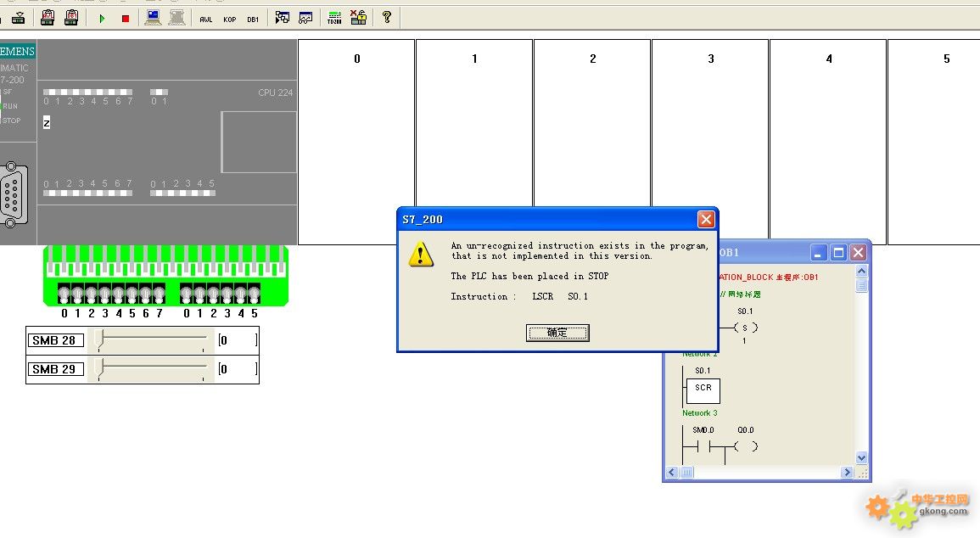
Task: Click the padlock password icon
Action: 358,18
